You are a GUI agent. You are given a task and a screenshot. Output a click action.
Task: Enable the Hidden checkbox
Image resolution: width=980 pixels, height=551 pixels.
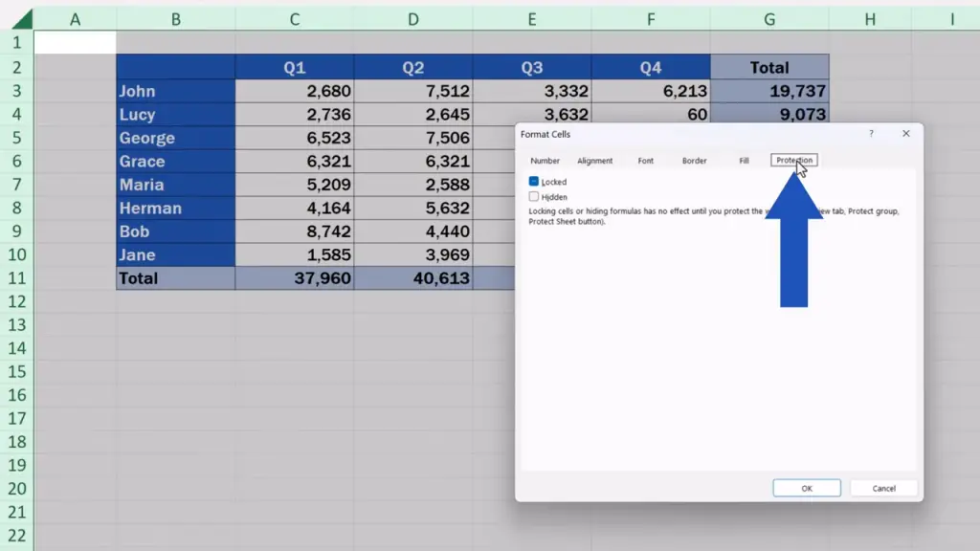pyautogui.click(x=534, y=197)
